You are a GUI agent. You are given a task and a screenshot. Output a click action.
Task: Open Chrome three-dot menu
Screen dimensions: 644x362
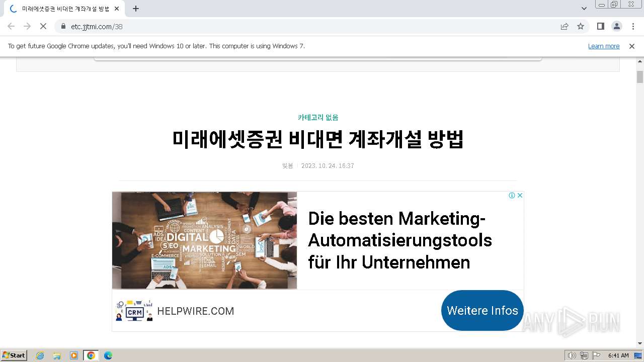click(x=633, y=26)
